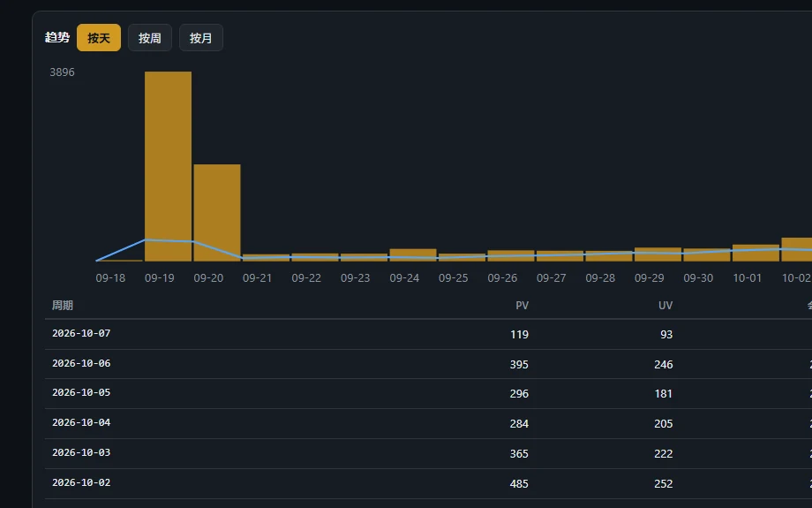Click UV value 246
This screenshot has height=508, width=812.
point(664,364)
